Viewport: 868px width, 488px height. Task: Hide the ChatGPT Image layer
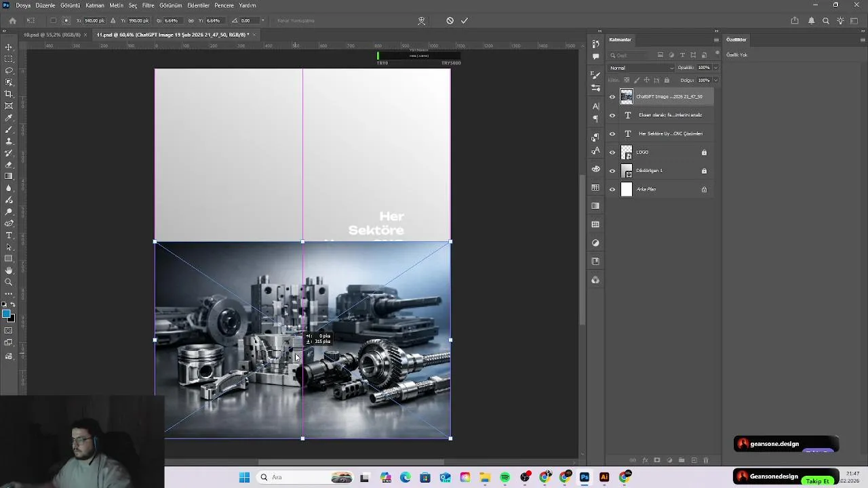[x=612, y=96]
